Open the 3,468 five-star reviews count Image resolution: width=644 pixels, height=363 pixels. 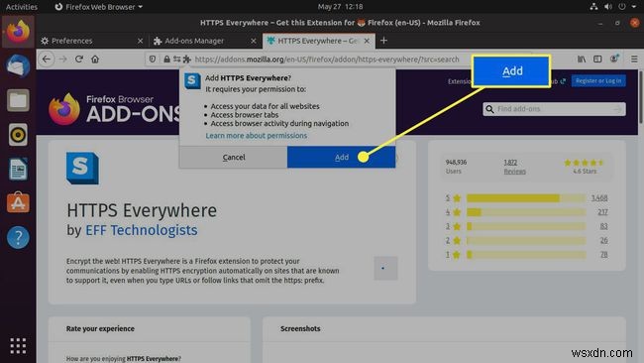tap(599, 198)
